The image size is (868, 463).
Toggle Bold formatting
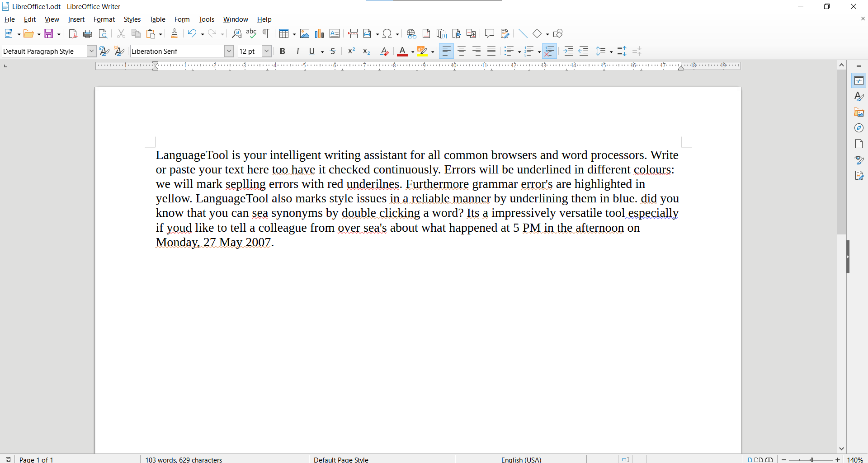283,51
